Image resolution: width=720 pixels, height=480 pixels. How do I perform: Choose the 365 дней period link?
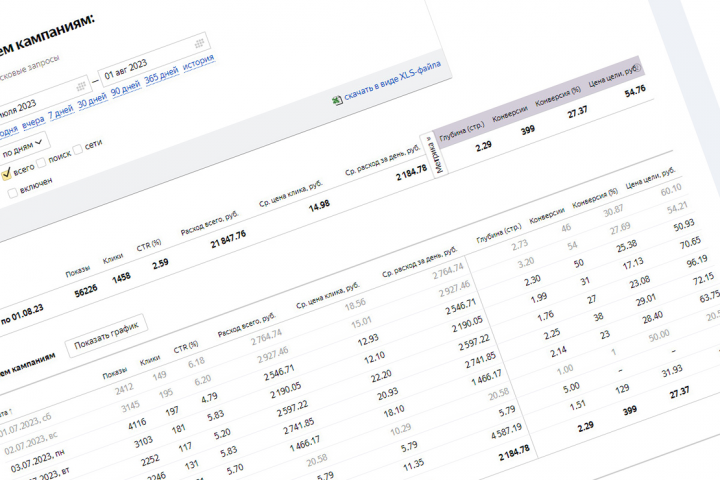(162, 76)
